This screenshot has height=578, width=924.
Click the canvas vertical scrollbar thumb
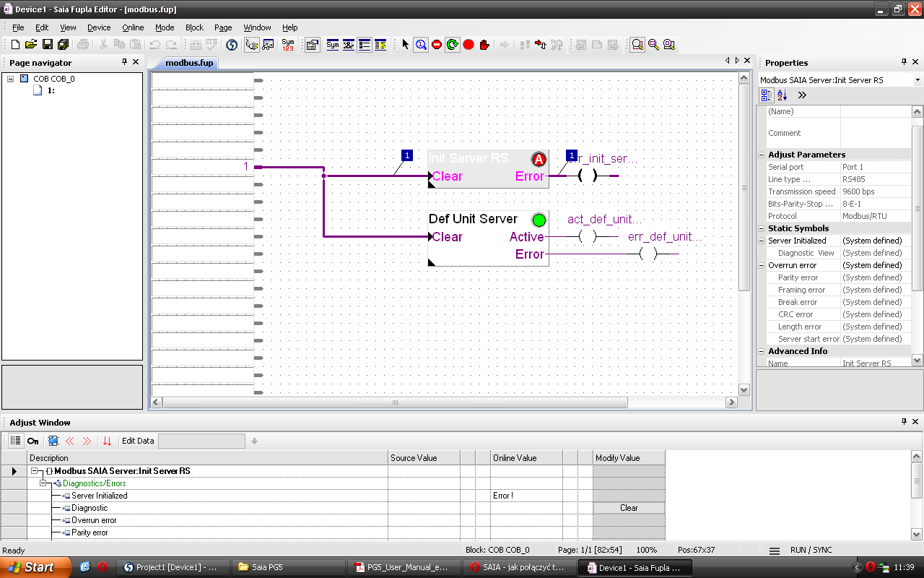click(x=744, y=188)
